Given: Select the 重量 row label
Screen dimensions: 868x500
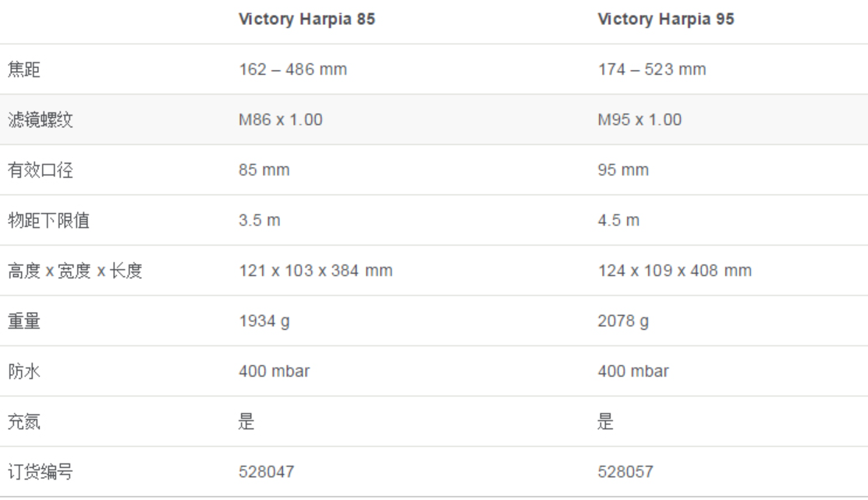Looking at the screenshot, I should coord(24,321).
